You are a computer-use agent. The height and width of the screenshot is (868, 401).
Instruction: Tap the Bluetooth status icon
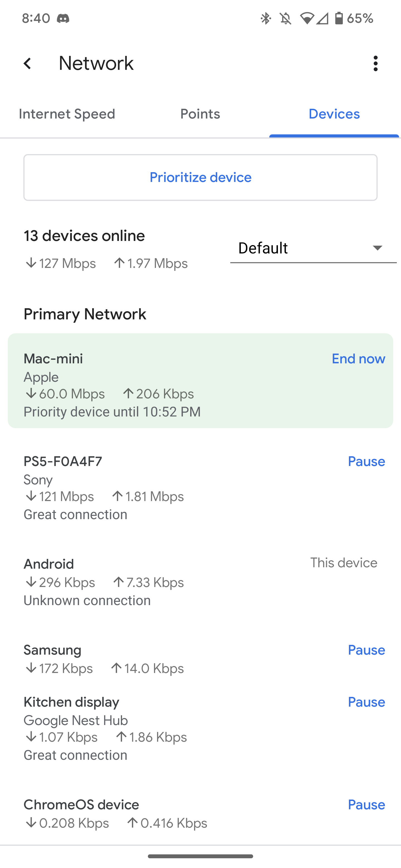266,18
